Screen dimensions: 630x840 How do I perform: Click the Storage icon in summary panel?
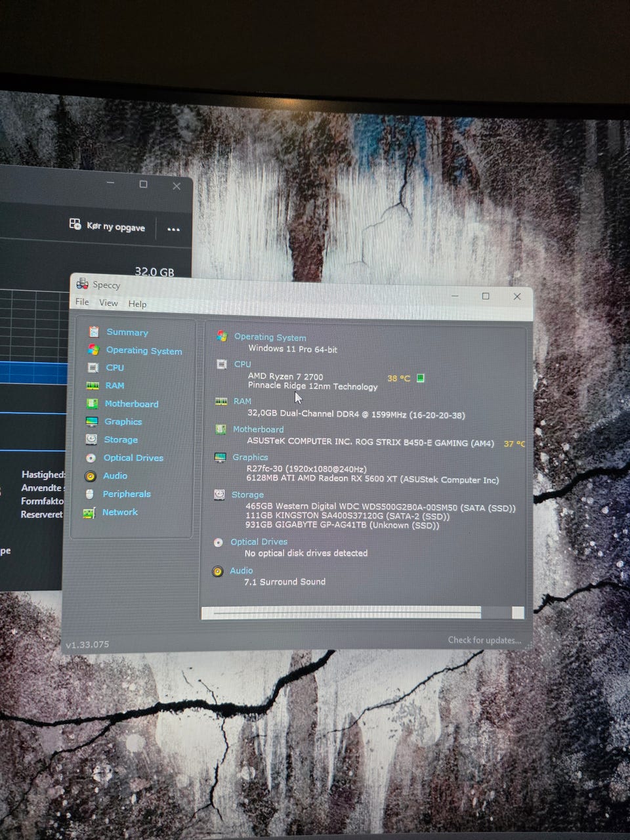click(219, 494)
